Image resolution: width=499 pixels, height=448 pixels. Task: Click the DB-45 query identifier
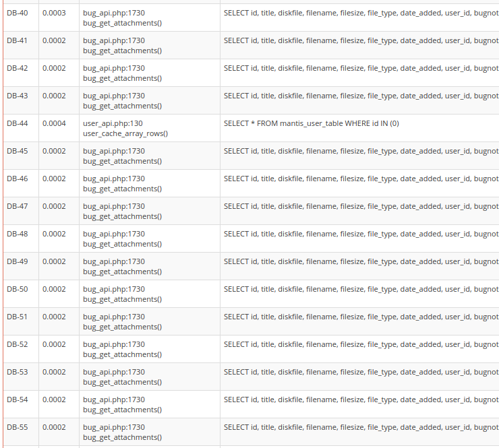tap(18, 151)
